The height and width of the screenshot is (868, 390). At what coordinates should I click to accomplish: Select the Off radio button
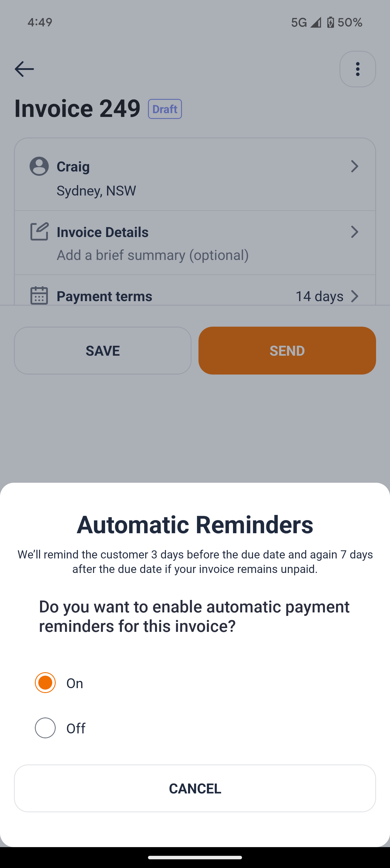tap(45, 728)
